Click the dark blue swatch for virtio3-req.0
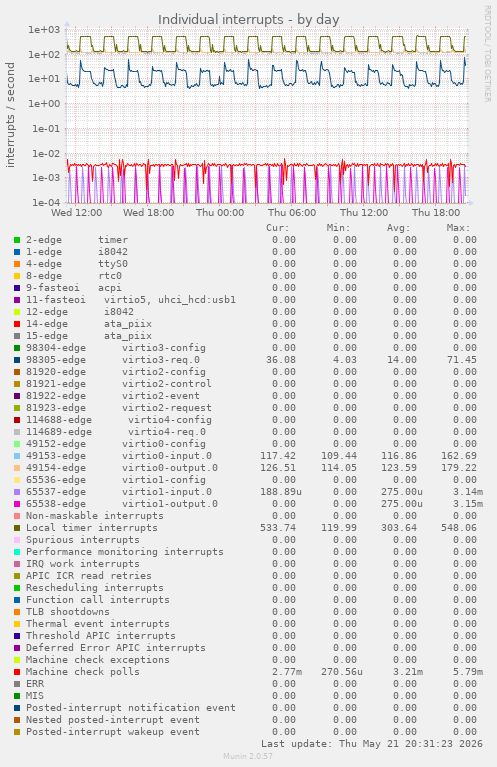This screenshot has height=767, width=497. [17, 360]
